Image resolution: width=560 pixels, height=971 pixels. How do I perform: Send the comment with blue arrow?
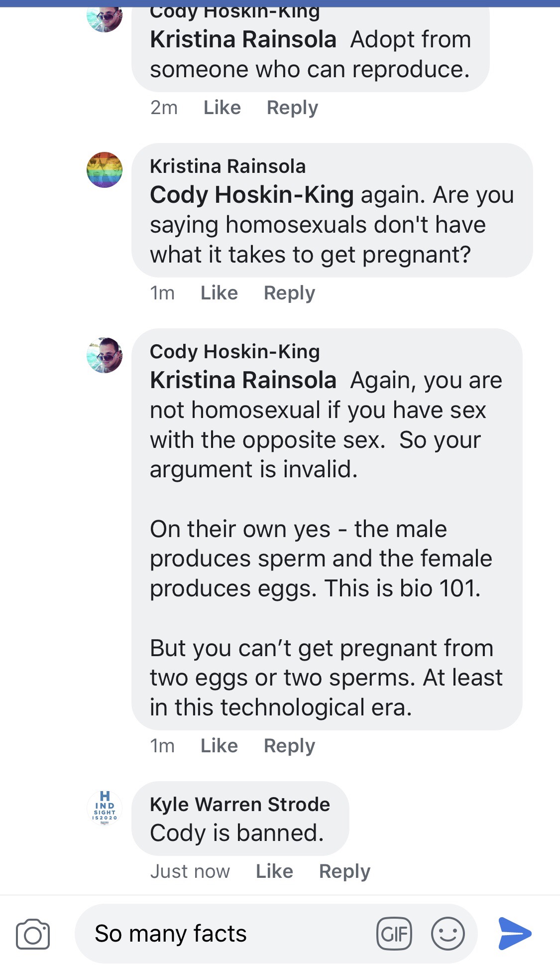pos(515,933)
